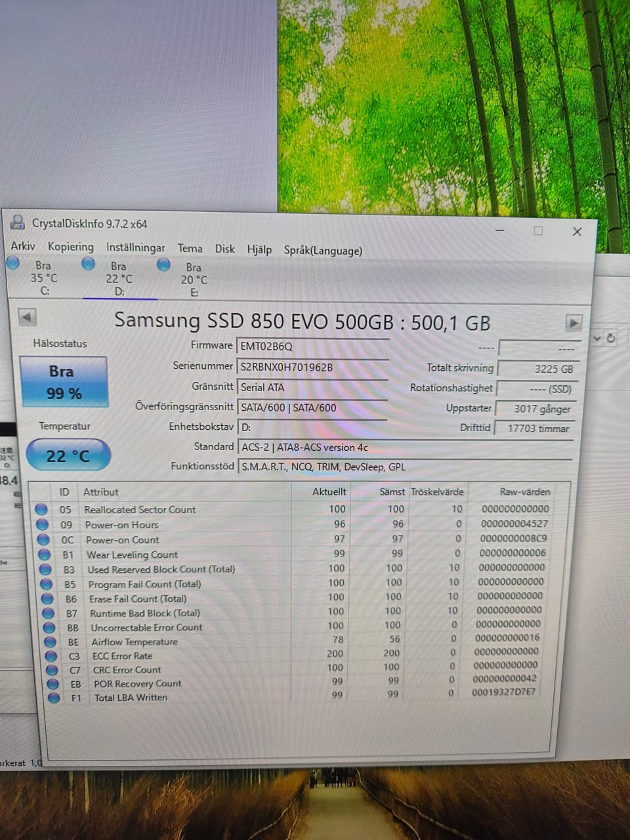The height and width of the screenshot is (840, 630).
Task: Click the CrystalDiskInfo app icon in title bar
Action: pyautogui.click(x=18, y=222)
